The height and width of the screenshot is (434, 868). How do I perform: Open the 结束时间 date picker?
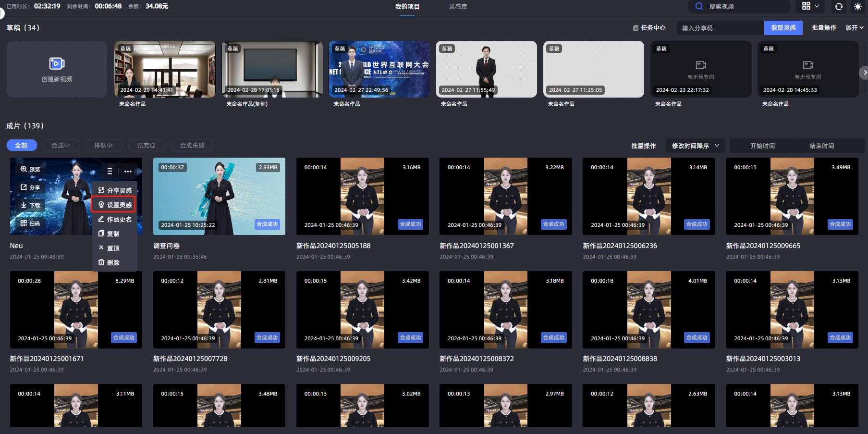point(821,146)
